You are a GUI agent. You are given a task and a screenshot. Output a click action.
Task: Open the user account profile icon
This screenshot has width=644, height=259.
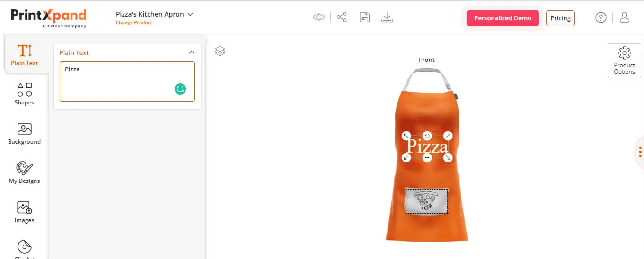click(x=625, y=18)
